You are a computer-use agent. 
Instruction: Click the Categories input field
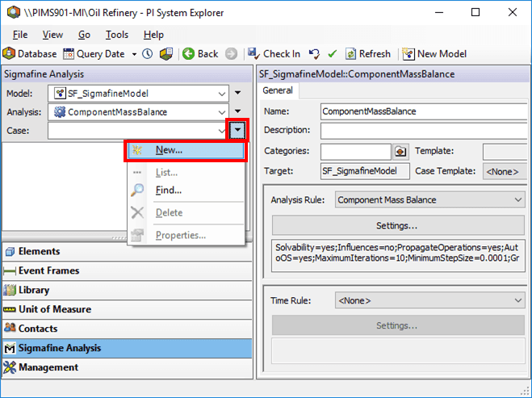coord(356,151)
